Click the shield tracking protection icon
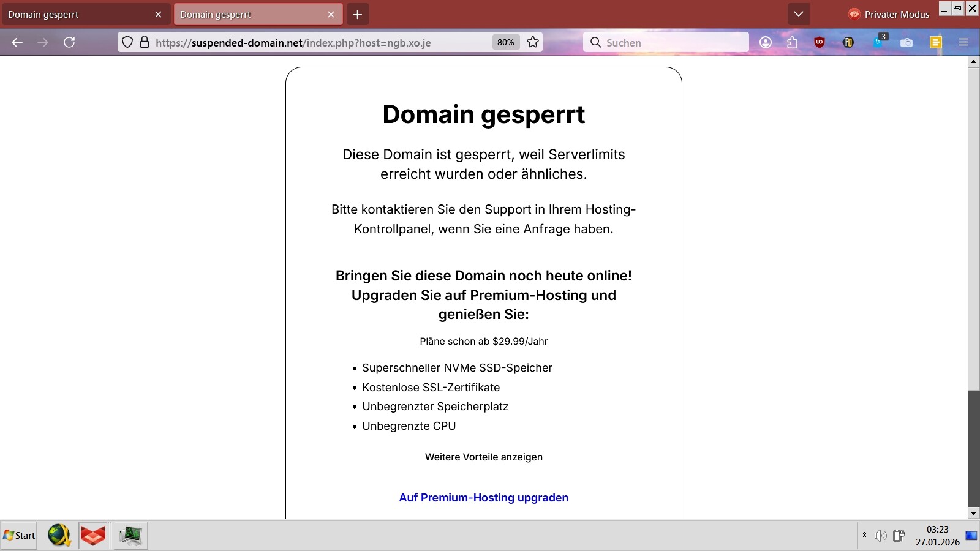The height and width of the screenshot is (551, 980). [x=127, y=42]
